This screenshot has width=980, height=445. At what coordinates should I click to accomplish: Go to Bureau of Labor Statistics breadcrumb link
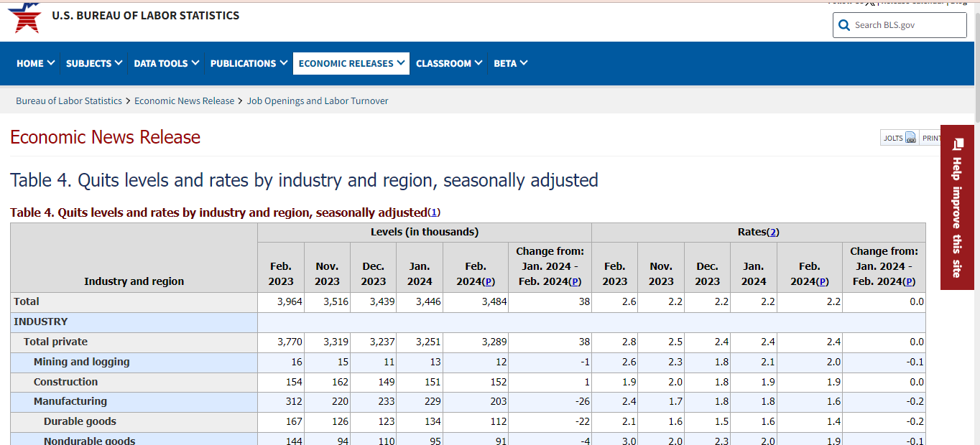tap(69, 101)
